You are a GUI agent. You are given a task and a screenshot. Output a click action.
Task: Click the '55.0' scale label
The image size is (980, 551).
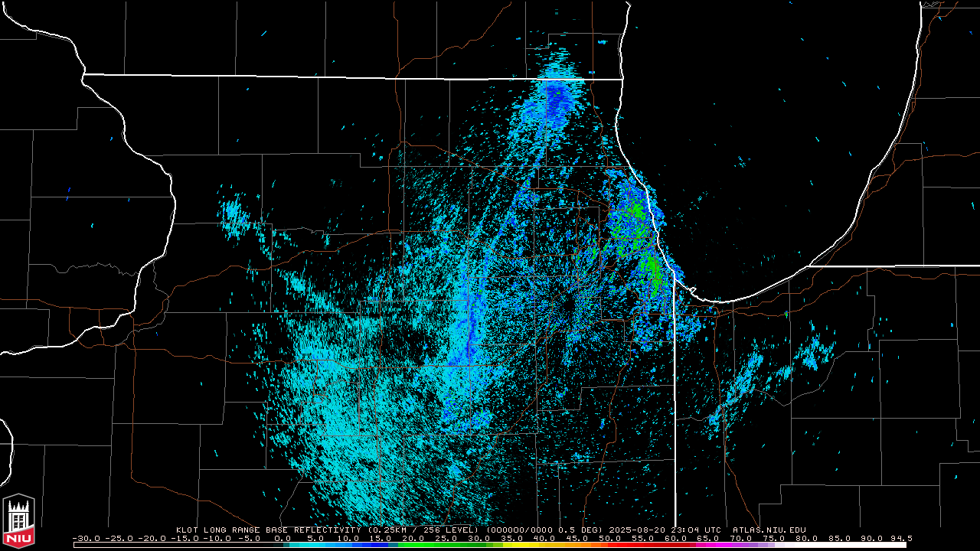pyautogui.click(x=644, y=538)
